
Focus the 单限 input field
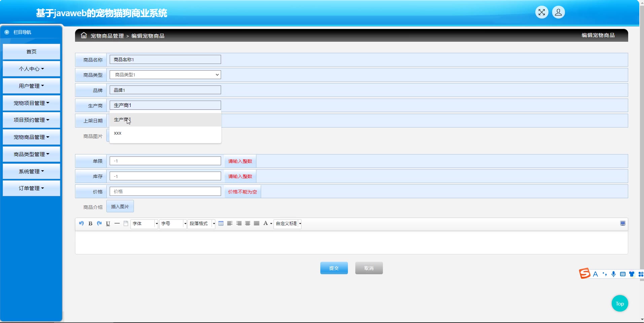pos(165,161)
